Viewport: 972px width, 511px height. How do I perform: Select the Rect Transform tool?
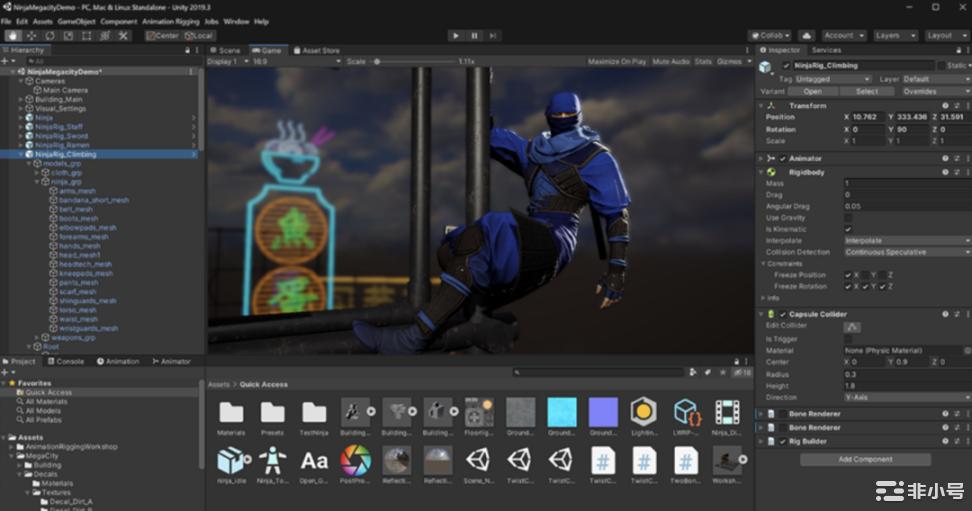[87, 35]
